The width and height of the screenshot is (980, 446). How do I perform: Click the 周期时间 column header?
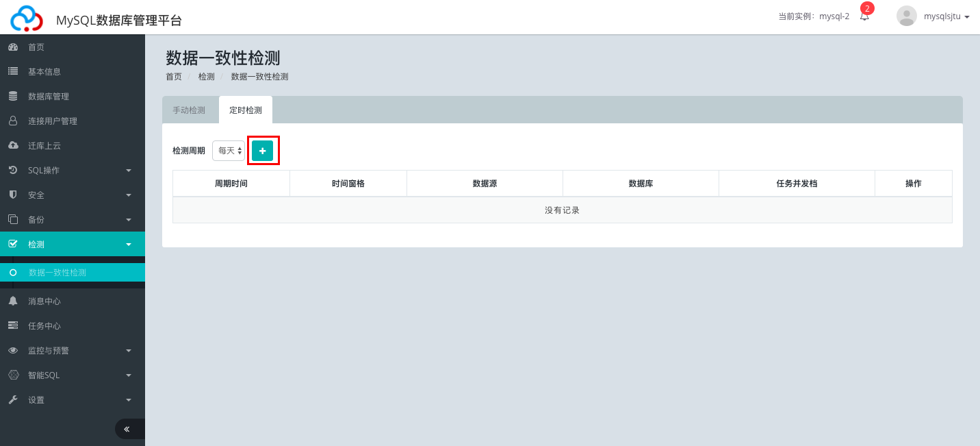(231, 184)
